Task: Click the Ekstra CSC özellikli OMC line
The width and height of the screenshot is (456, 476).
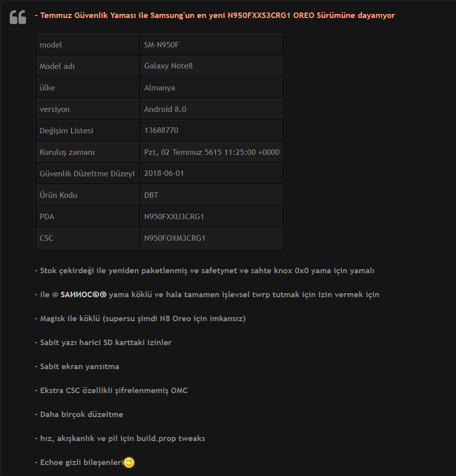Action: point(111,391)
